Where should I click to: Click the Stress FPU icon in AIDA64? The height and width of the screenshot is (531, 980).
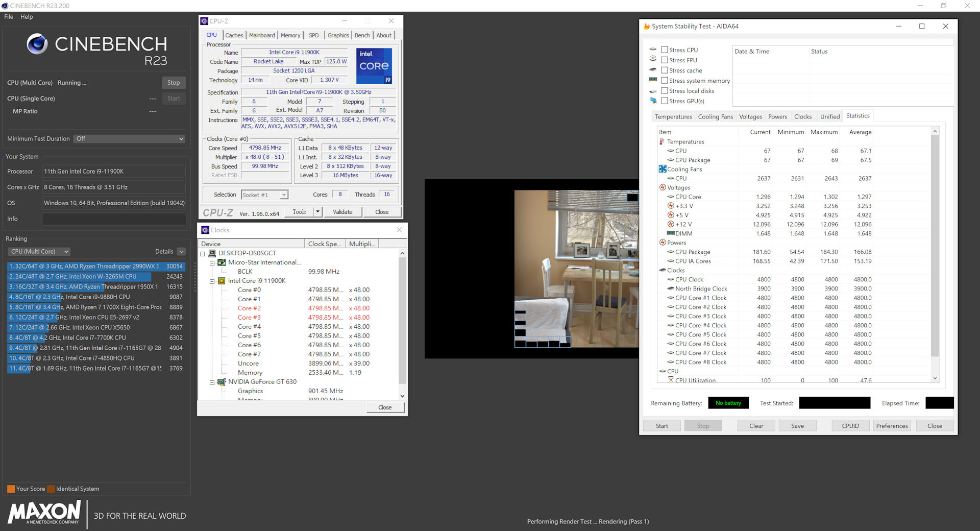click(x=653, y=59)
